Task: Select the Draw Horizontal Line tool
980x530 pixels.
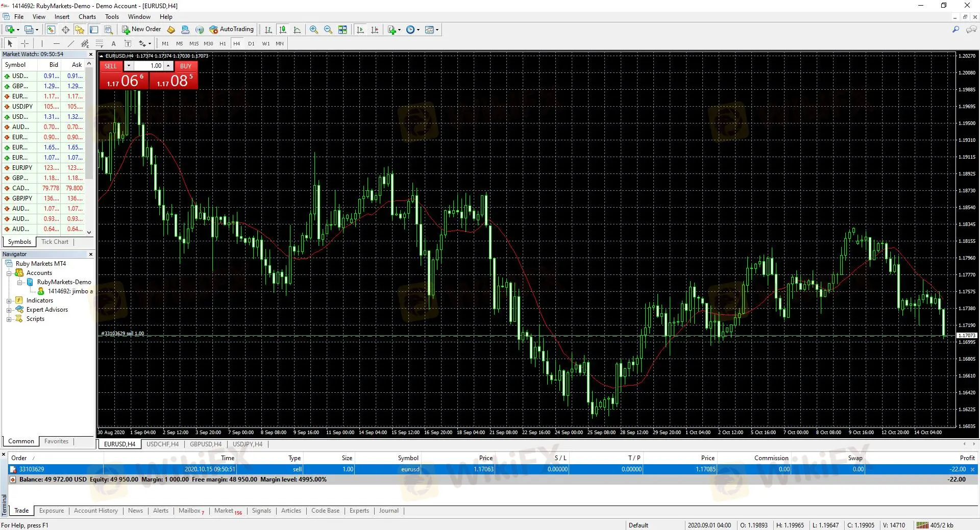Action: (x=57, y=44)
